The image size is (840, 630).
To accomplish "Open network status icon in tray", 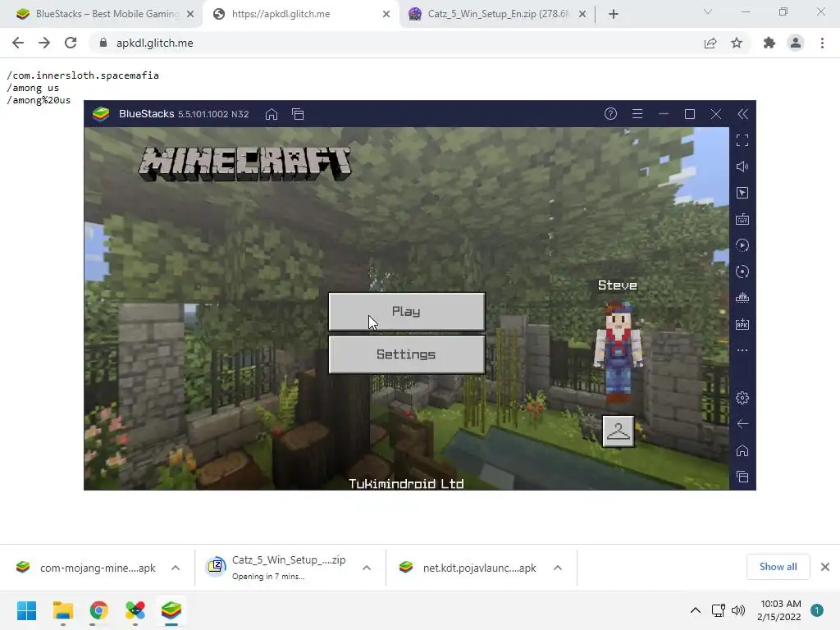I will coord(718,610).
